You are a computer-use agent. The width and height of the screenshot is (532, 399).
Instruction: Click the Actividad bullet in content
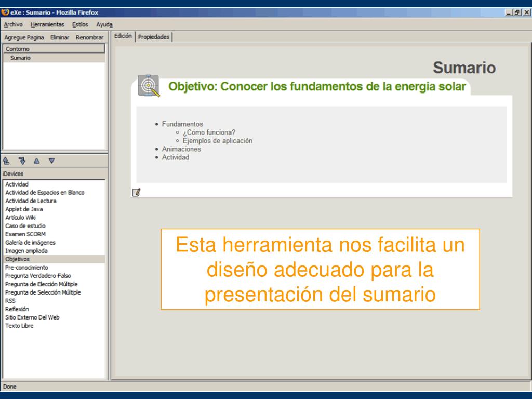pyautogui.click(x=176, y=157)
